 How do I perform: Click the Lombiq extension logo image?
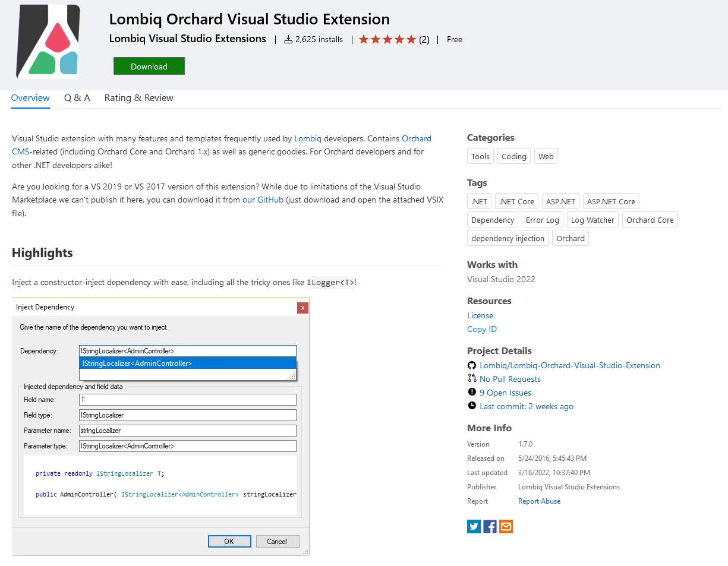(x=48, y=42)
